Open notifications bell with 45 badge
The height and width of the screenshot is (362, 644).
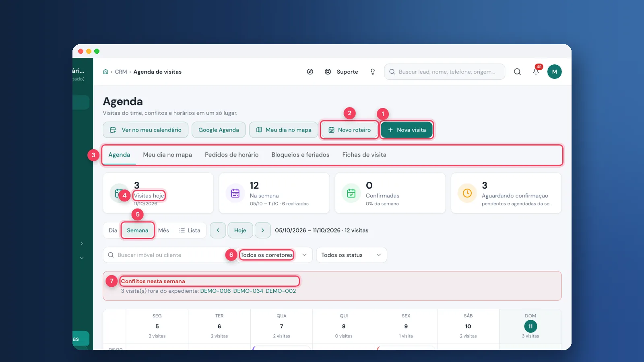(x=536, y=71)
